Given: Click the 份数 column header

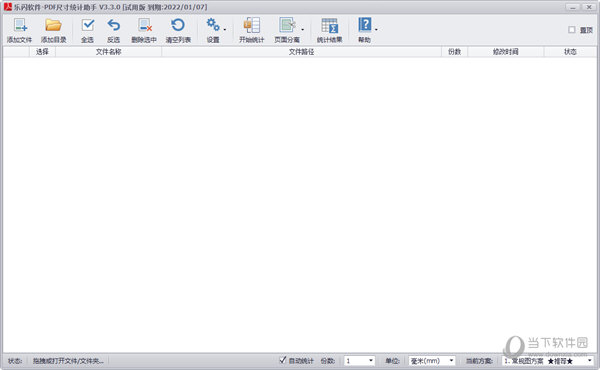Looking at the screenshot, I should [455, 52].
